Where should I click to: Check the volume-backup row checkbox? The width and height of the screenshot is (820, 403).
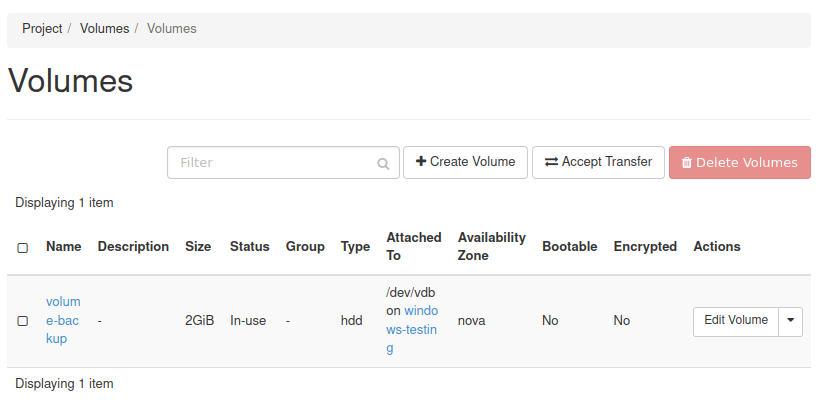23,321
